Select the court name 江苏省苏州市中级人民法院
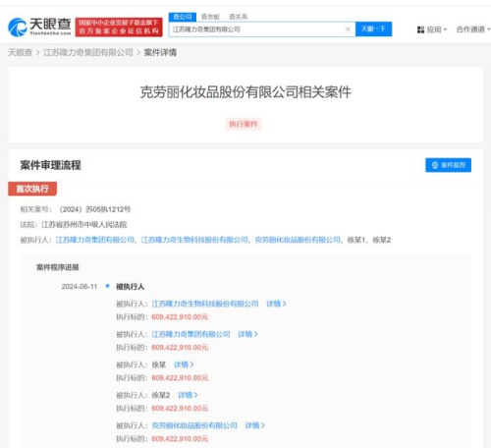The width and height of the screenshot is (491, 448). coord(83,225)
